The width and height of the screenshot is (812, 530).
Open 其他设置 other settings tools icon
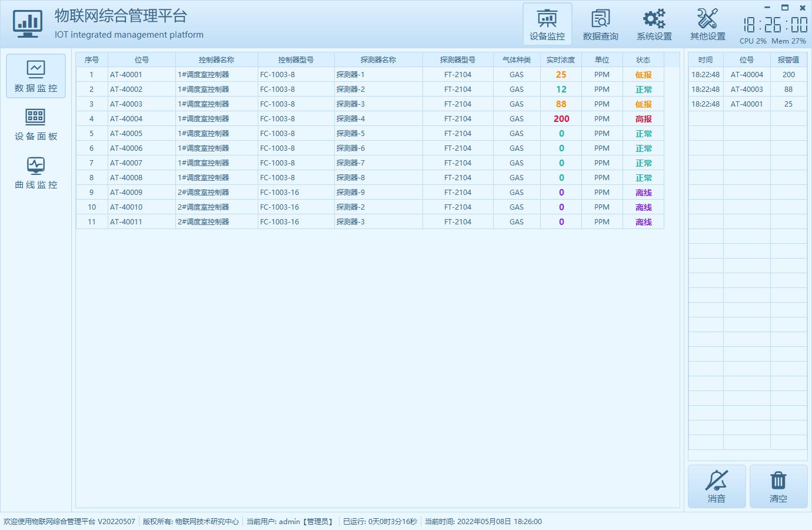707,24
